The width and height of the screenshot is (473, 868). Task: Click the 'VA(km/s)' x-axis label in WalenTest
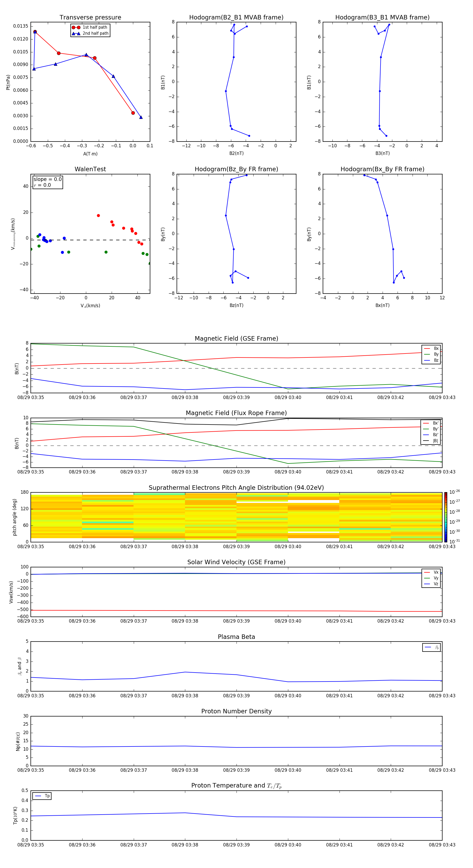[90, 306]
